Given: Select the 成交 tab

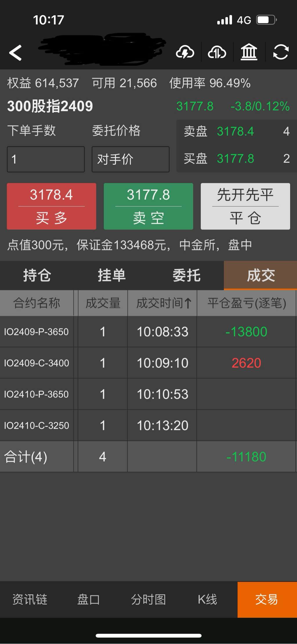Looking at the screenshot, I should [260, 275].
